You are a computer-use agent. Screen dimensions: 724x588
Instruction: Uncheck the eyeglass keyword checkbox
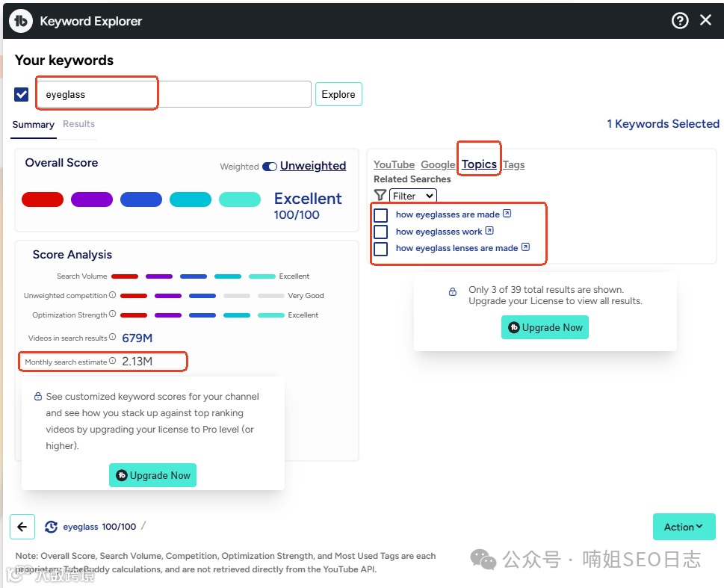pos(21,94)
